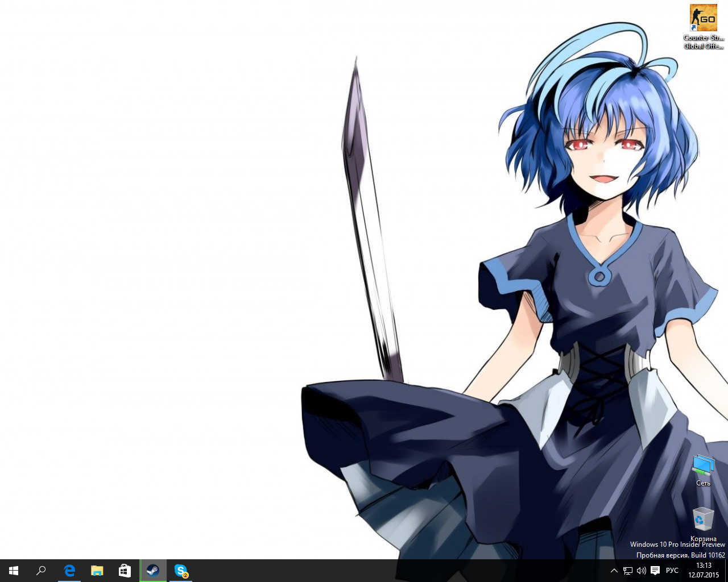Open the volume control tray icon
Screen dimensions: 728x582
(642, 571)
